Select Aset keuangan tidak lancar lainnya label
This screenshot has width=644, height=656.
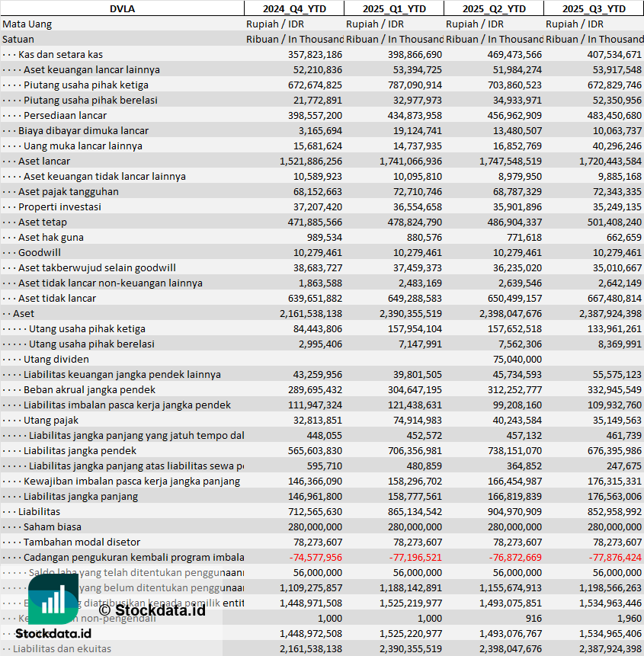[x=104, y=177]
